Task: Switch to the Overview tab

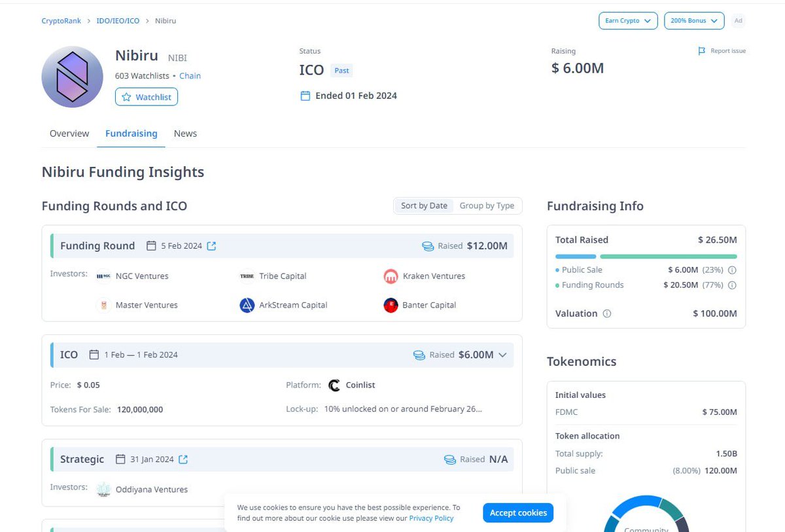Action: (x=69, y=133)
